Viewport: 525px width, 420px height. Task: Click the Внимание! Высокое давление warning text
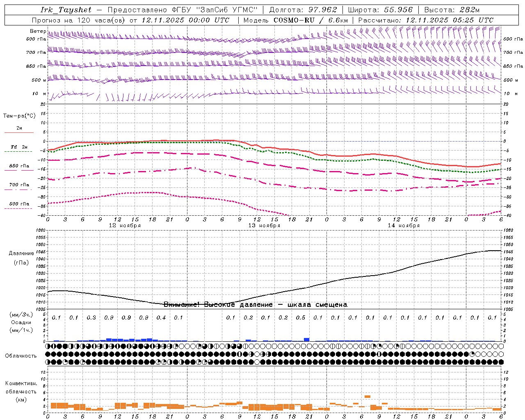[x=256, y=304]
